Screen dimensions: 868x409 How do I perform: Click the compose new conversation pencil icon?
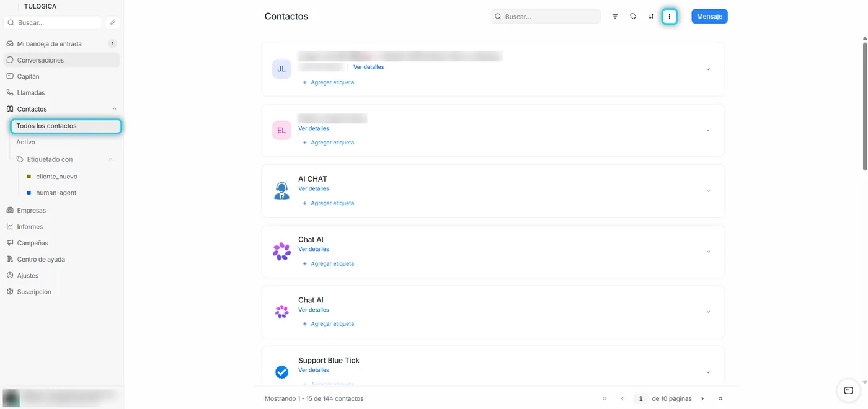pos(112,22)
